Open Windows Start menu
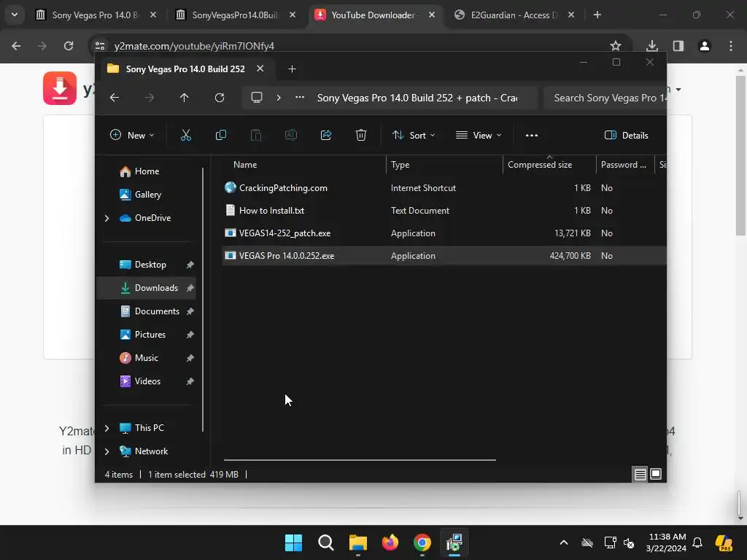Viewport: 747px width, 560px height. click(293, 542)
